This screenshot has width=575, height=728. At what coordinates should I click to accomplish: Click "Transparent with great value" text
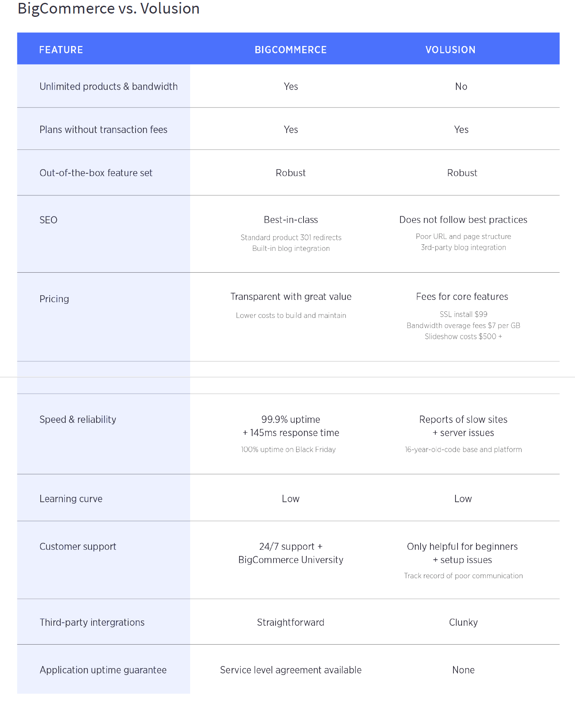click(x=291, y=296)
